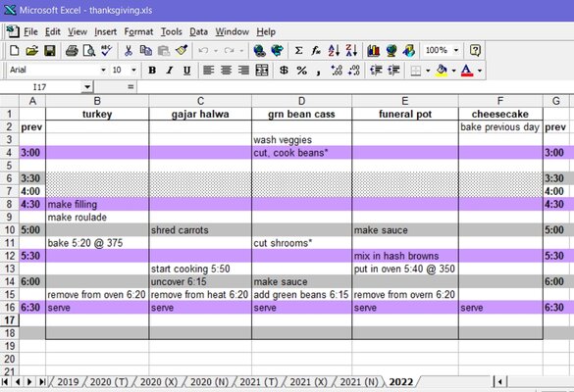Open the Font Color dropdown arrow
Image resolution: width=574 pixels, height=392 pixels.
pos(479,71)
